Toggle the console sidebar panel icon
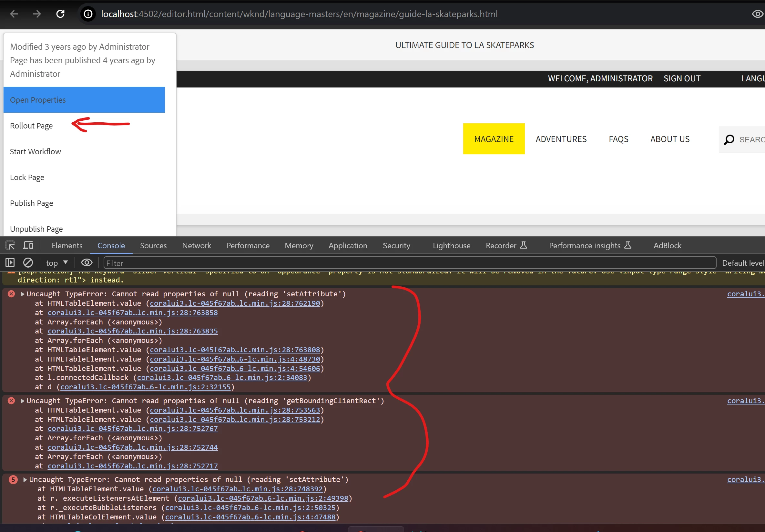Viewport: 765px width, 532px height. pos(10,263)
